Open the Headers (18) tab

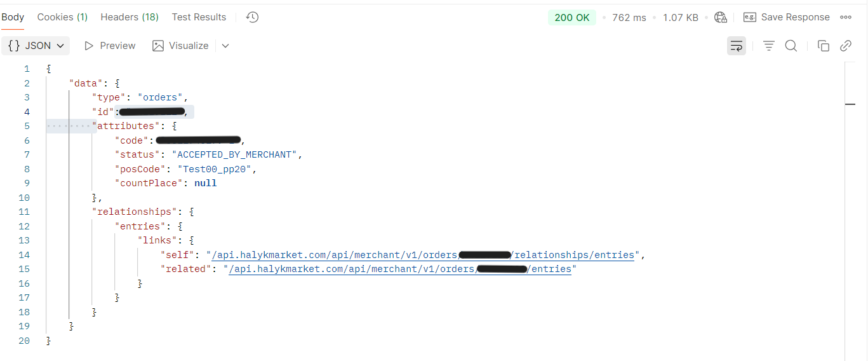pos(130,17)
